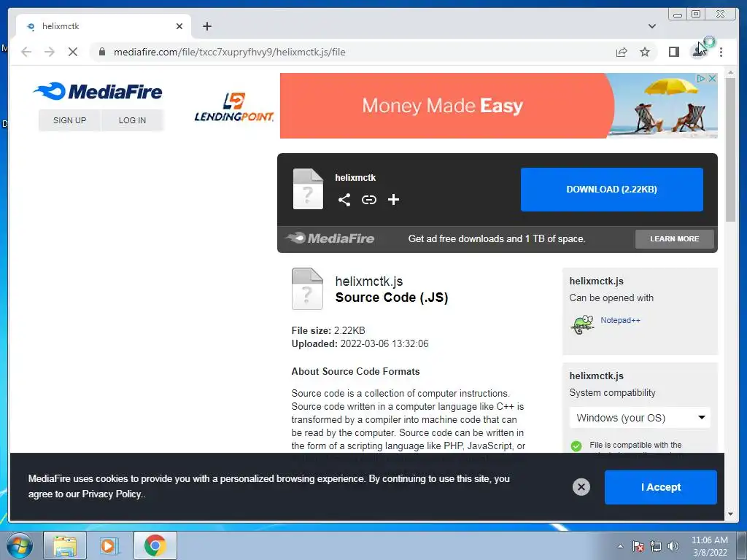Open File Explorer from the taskbar
Viewport: 747px width, 560px height.
[x=65, y=545]
